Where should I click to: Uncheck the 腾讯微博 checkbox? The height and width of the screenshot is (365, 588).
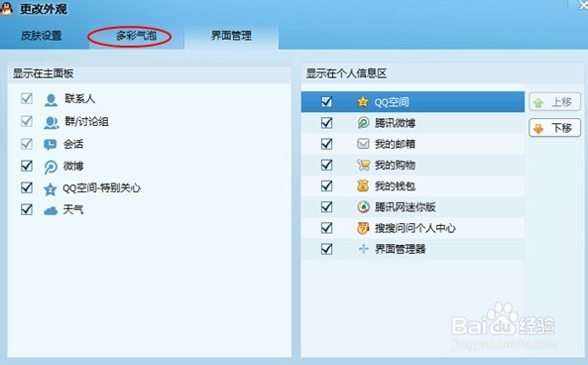point(326,123)
